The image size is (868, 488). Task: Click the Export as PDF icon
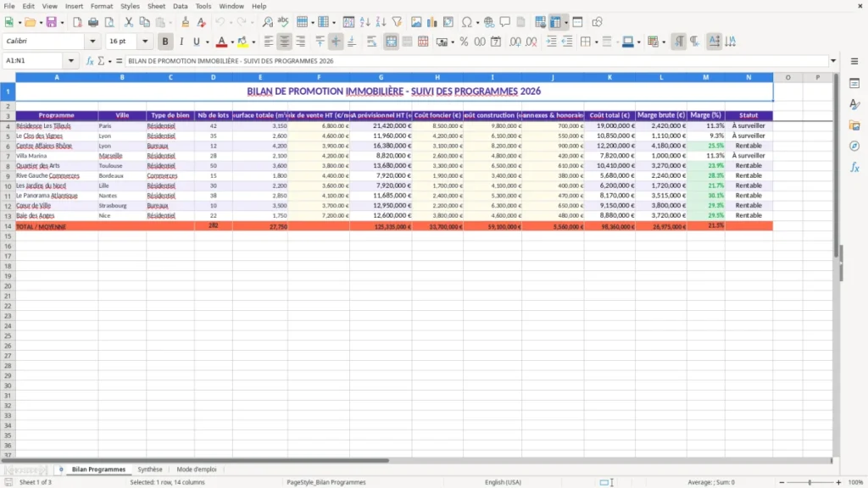77,22
